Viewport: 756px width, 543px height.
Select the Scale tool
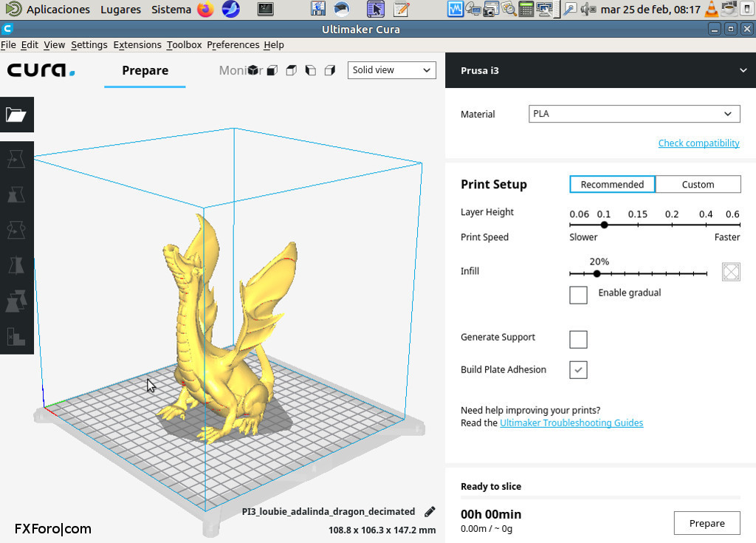16,194
